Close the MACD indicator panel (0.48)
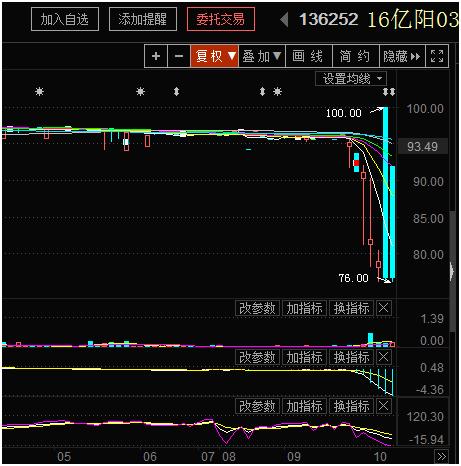Viewport: 461px width, 466px height. pyautogui.click(x=383, y=357)
